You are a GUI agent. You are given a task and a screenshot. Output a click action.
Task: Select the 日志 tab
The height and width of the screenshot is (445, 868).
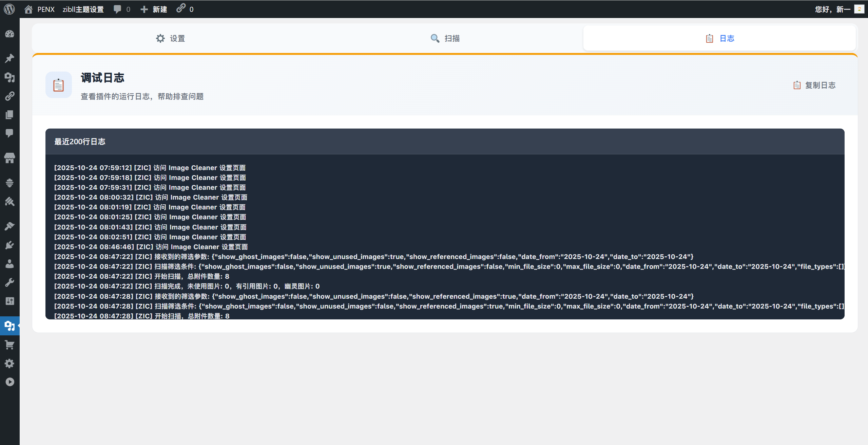tap(719, 38)
